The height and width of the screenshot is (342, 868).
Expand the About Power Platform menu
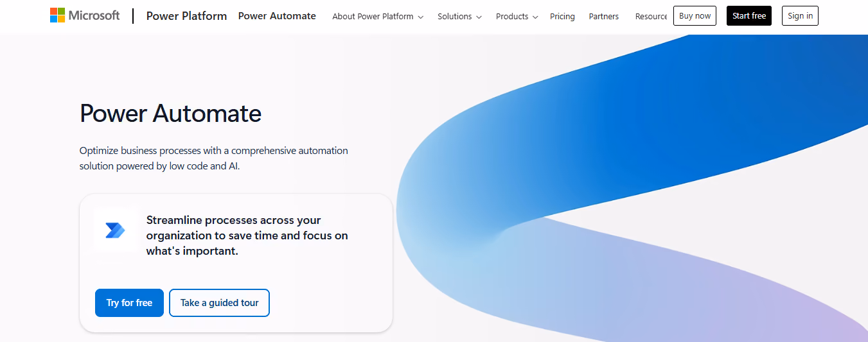coord(378,17)
